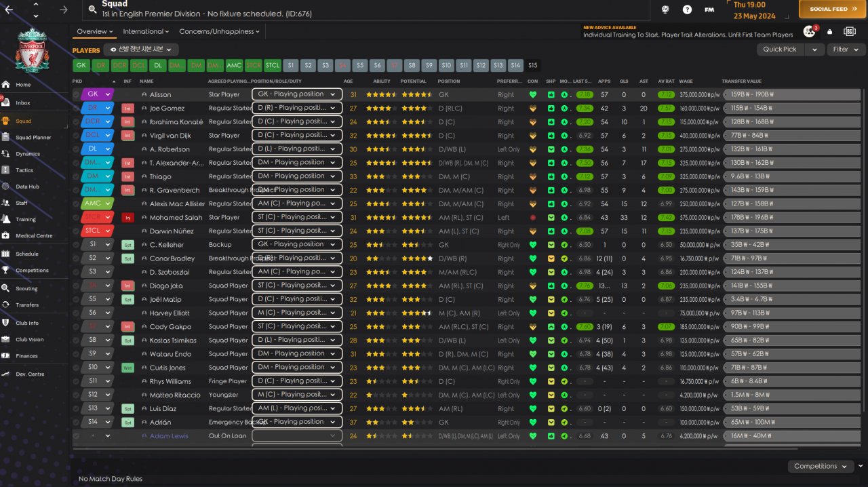This screenshot has width=868, height=487.
Task: Open the help question mark icon
Action: coord(688,9)
